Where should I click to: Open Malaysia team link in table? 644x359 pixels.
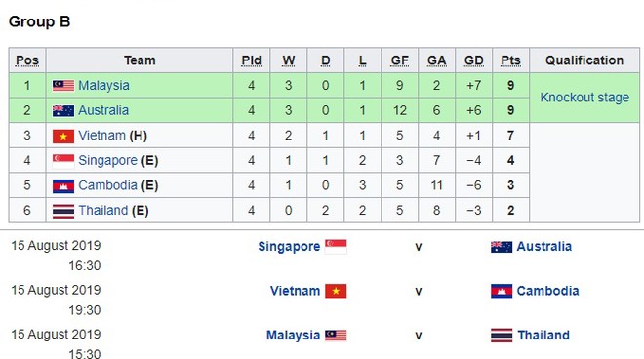[103, 86]
